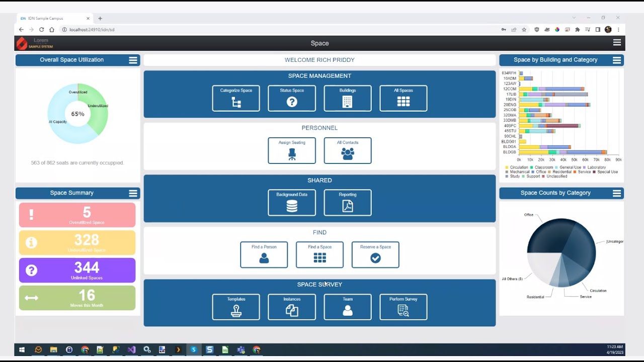Open the Find a Person tile
Screen dimensions: 644x362
click(264, 255)
